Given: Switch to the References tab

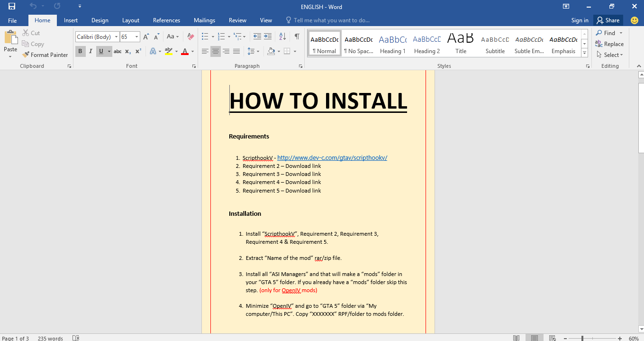Looking at the screenshot, I should click(166, 20).
